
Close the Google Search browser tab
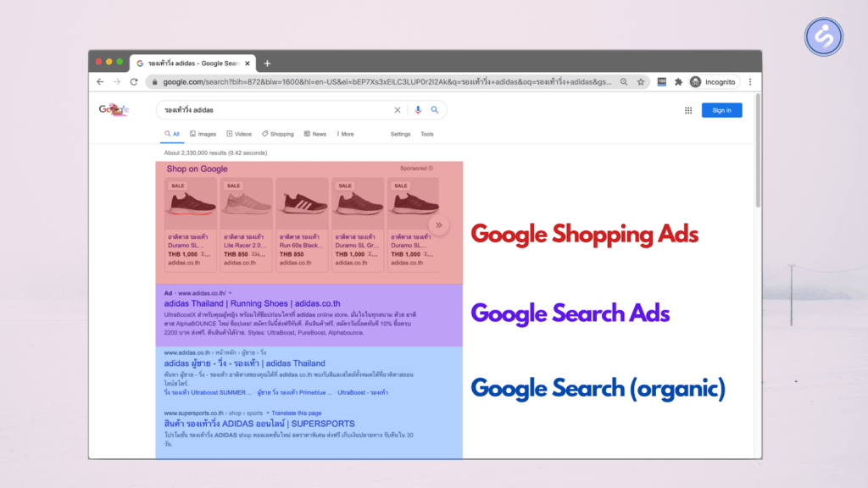click(248, 64)
